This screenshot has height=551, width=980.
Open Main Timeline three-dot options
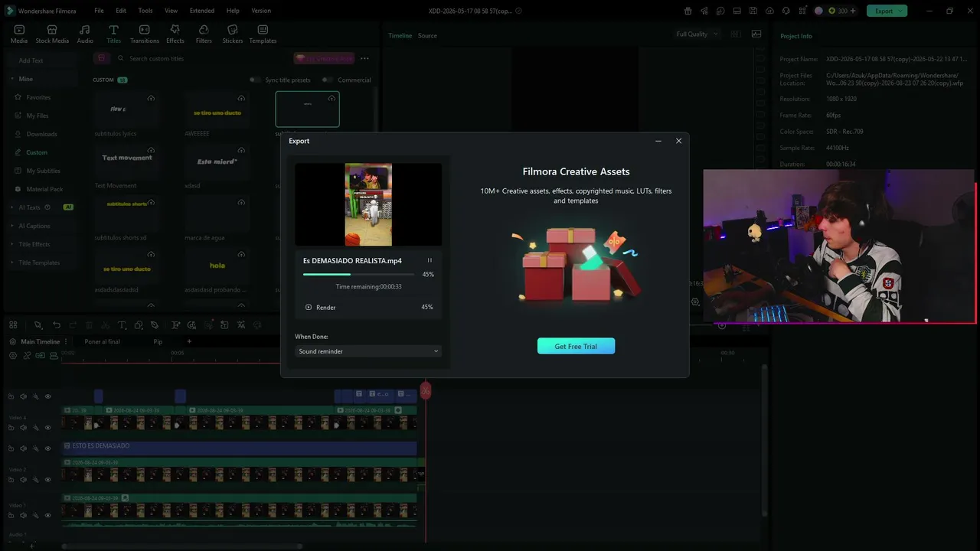coord(67,341)
